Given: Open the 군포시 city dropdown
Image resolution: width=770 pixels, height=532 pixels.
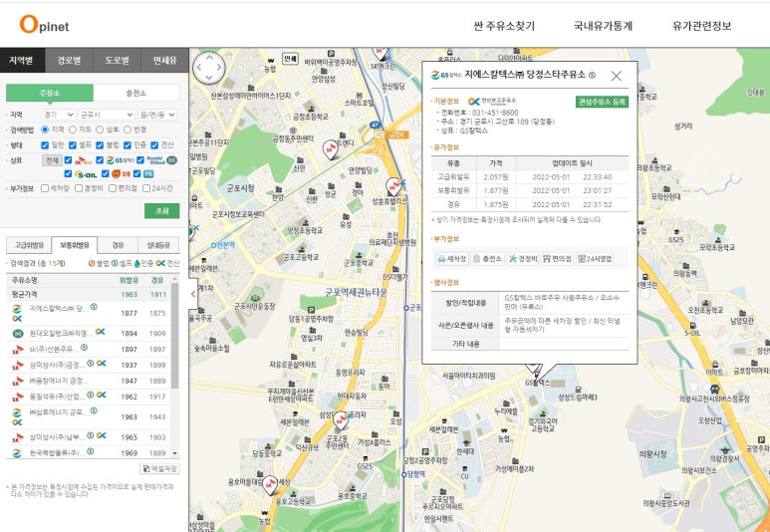Looking at the screenshot, I should [107, 115].
